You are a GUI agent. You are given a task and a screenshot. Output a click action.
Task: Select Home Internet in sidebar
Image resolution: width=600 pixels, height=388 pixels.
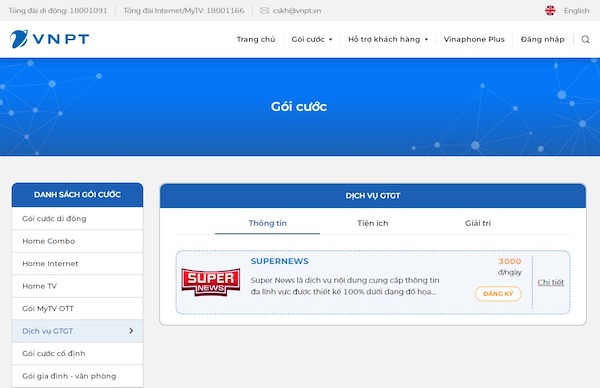click(77, 264)
